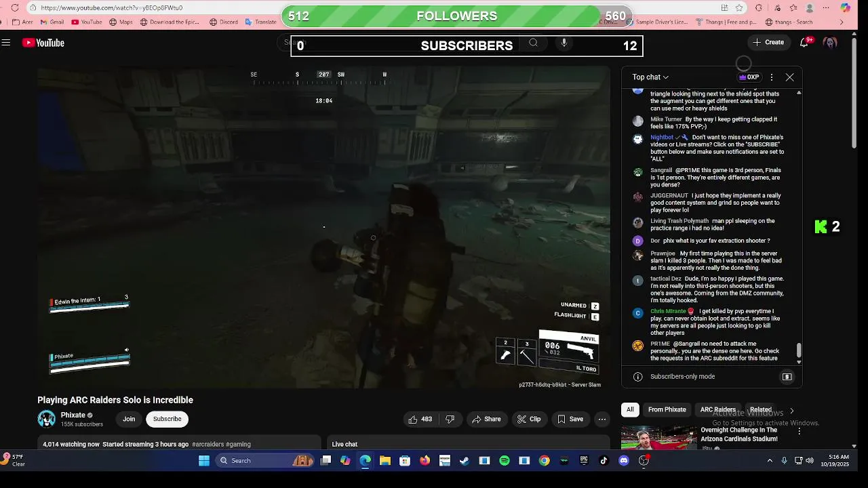Click the 'Playing ARC Raiders Solo is Incredible' title

pos(115,400)
